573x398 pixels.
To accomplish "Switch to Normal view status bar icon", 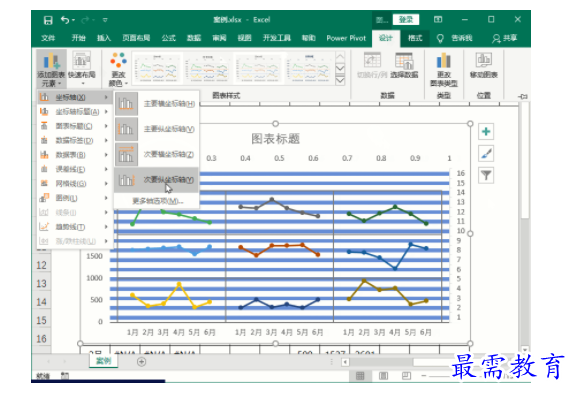I will coord(360,376).
